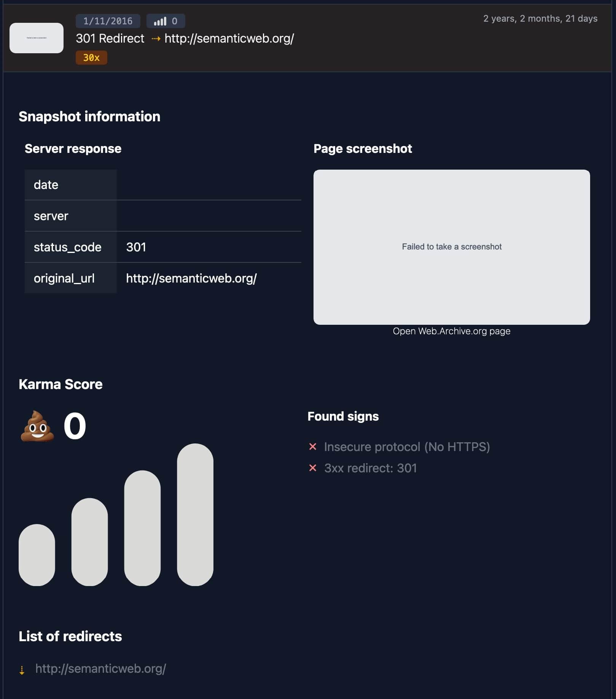The height and width of the screenshot is (699, 616).
Task: Click the 2 years, 2 months, 21 days label
Action: click(x=540, y=19)
